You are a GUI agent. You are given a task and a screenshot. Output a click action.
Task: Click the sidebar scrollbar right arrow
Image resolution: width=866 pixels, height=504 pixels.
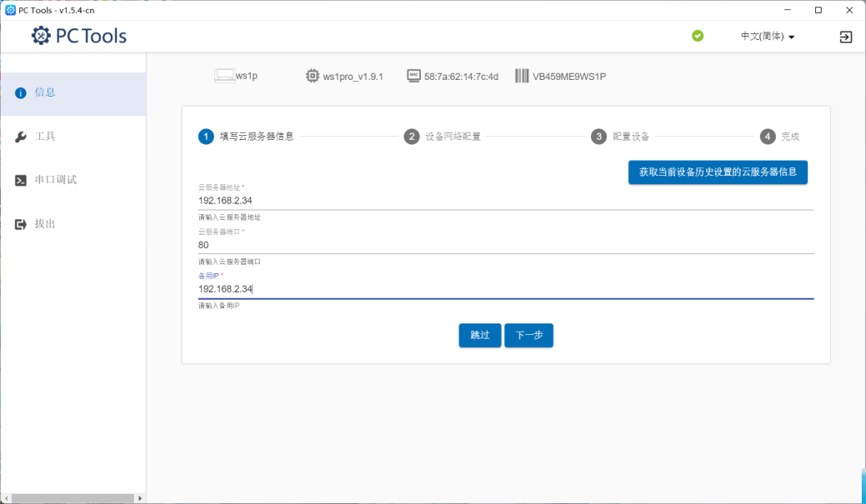pos(140,498)
